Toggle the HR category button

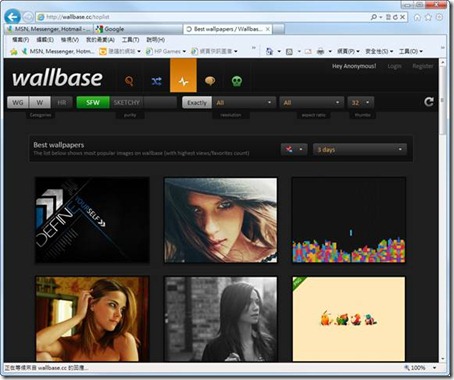pyautogui.click(x=62, y=102)
